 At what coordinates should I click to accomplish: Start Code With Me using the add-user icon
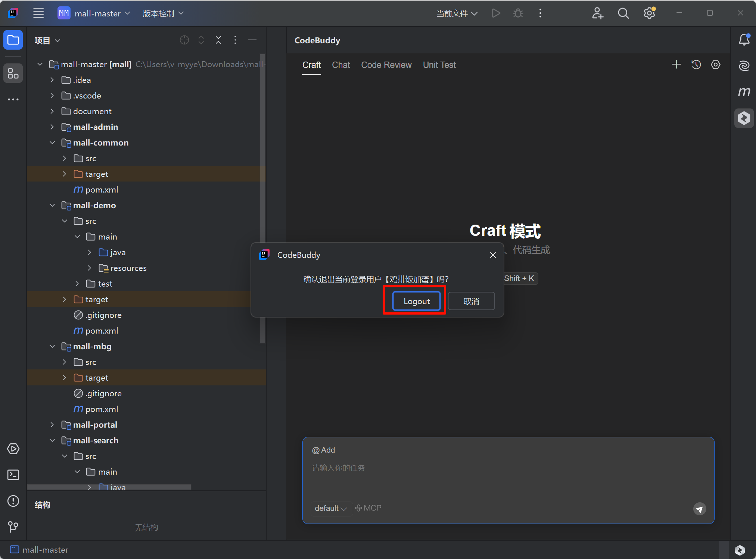[x=598, y=13]
